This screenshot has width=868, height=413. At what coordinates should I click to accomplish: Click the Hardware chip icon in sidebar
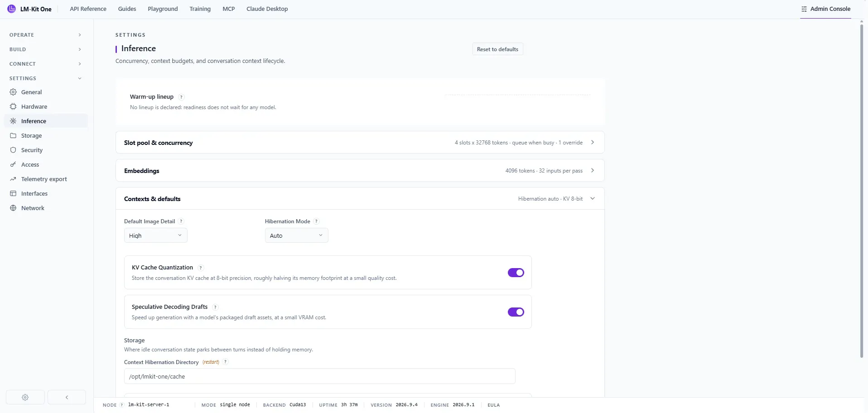(13, 106)
